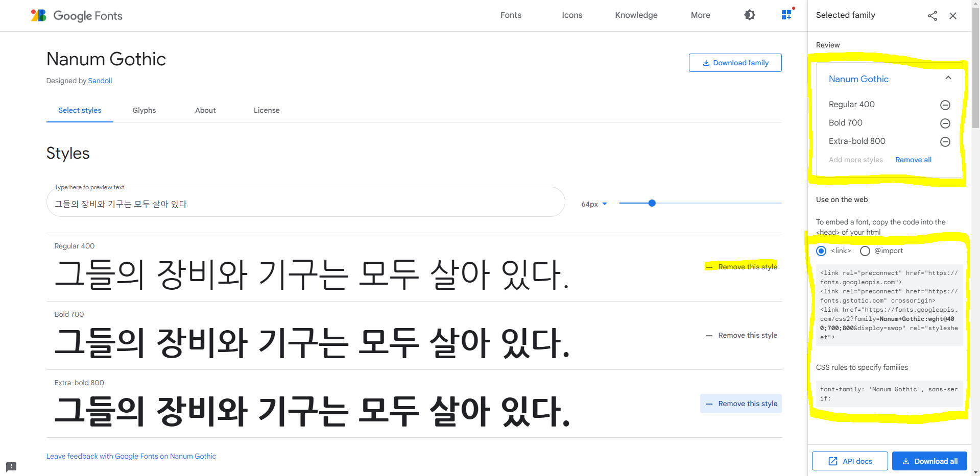Select the @import embed option
The width and height of the screenshot is (980, 476).
coord(865,251)
